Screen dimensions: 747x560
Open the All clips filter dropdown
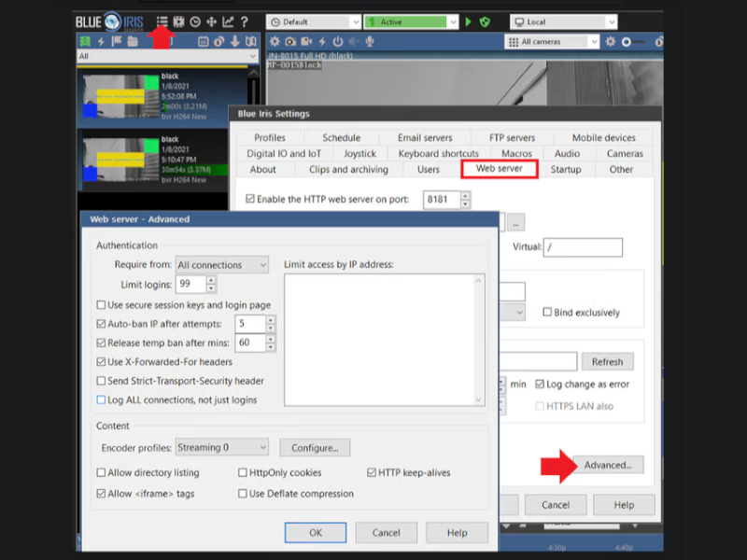coord(168,56)
